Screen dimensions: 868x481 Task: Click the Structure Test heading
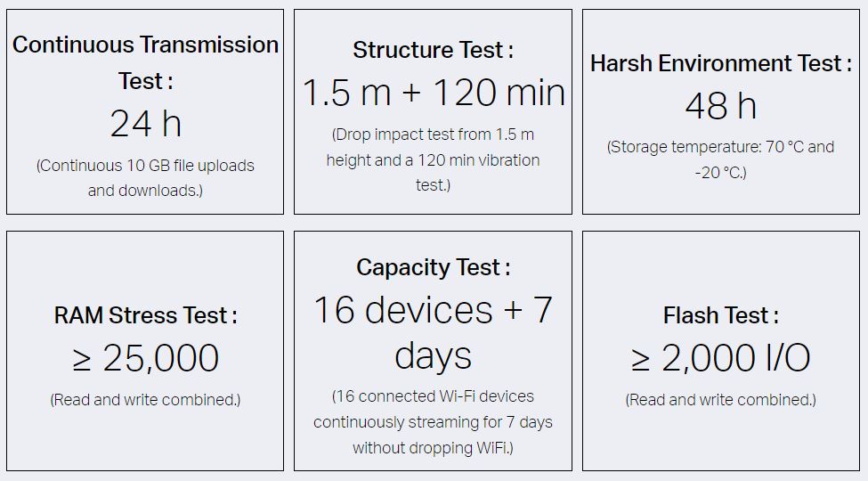point(433,50)
